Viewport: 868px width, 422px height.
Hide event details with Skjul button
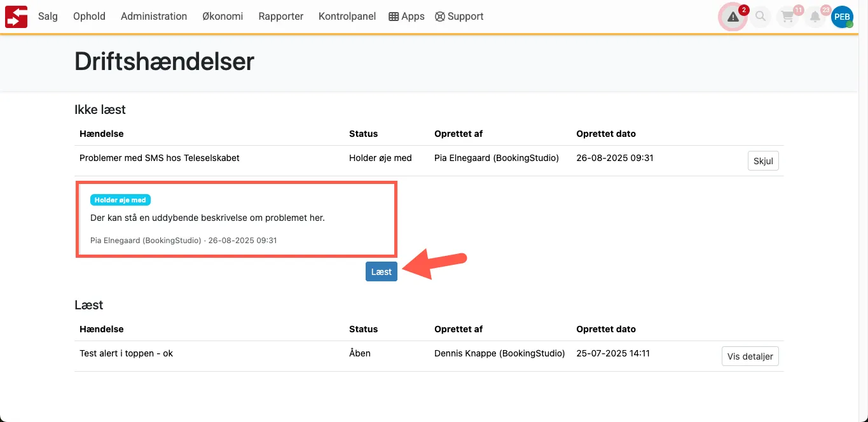pos(762,161)
